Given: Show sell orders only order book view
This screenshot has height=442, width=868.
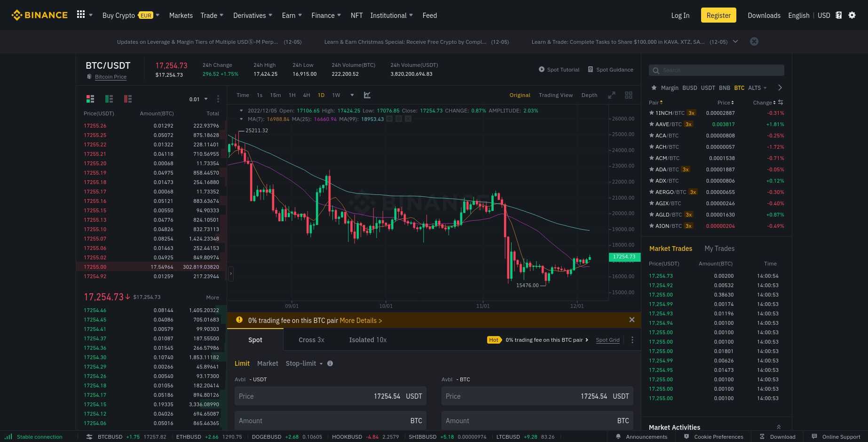Looking at the screenshot, I should click(128, 99).
